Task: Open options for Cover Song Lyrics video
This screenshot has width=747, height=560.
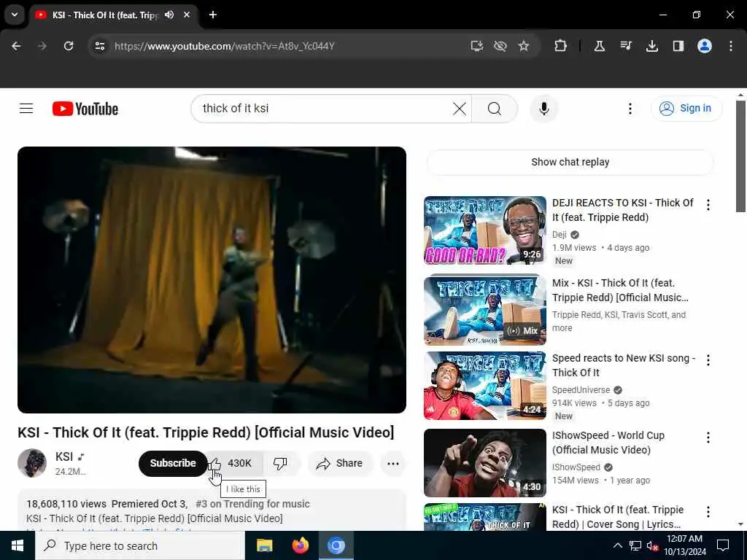Action: 708,511
